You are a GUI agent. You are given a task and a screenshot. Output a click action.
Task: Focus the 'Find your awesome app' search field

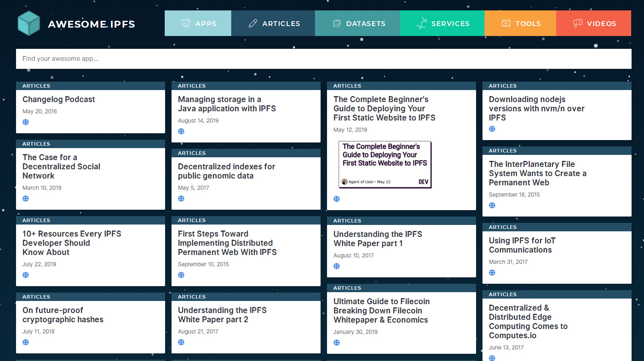click(324, 59)
